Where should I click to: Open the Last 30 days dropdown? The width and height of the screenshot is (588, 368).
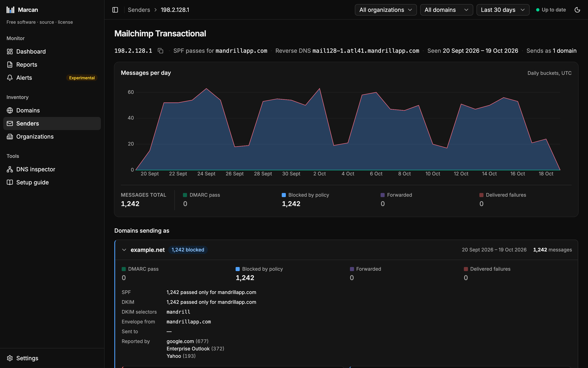coord(503,10)
